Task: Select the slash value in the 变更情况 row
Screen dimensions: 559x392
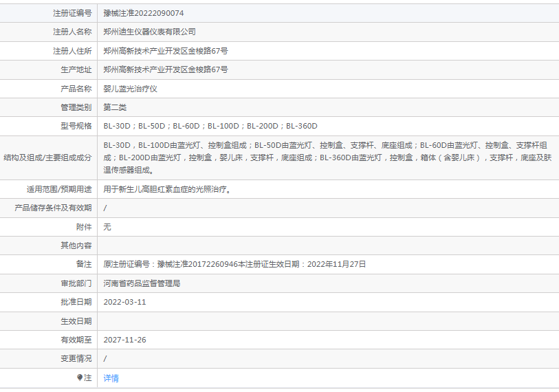Action: [105, 358]
